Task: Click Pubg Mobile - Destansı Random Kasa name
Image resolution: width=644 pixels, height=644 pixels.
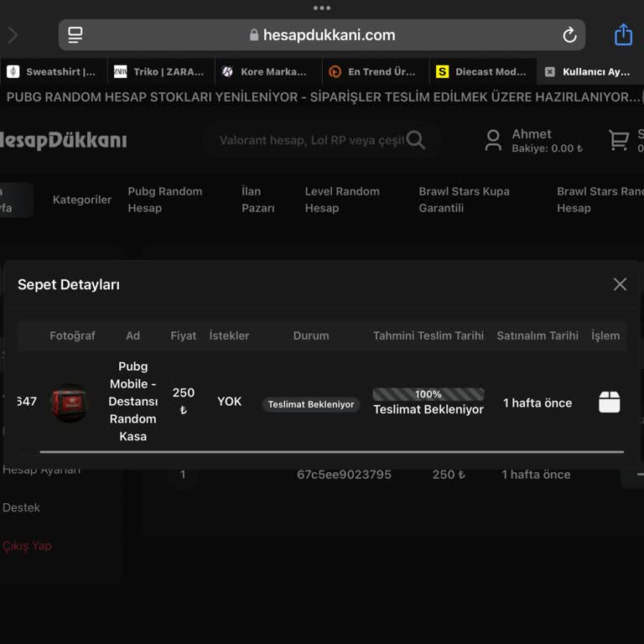Action: coord(132,402)
